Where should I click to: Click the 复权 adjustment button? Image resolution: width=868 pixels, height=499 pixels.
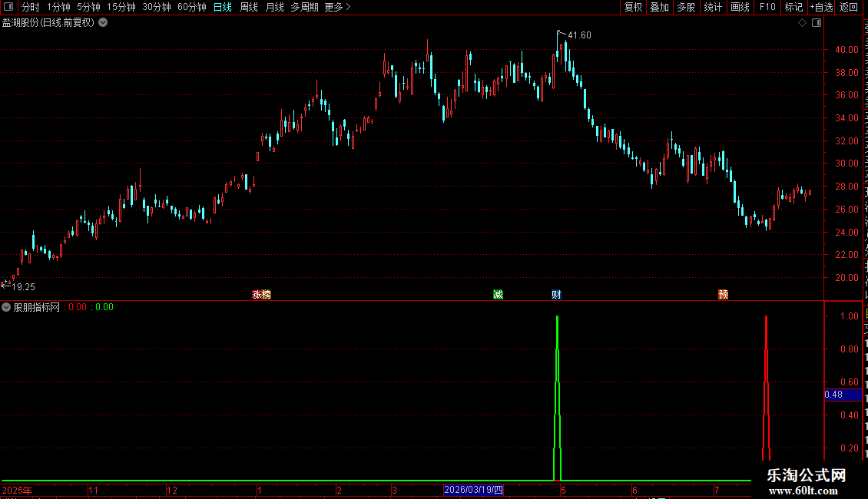pyautogui.click(x=633, y=7)
